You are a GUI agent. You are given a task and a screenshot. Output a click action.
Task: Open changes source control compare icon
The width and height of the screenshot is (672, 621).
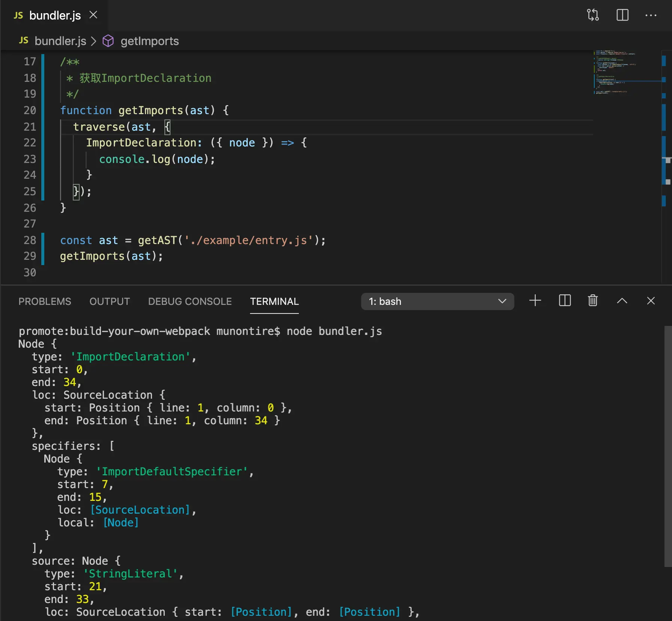pos(593,15)
